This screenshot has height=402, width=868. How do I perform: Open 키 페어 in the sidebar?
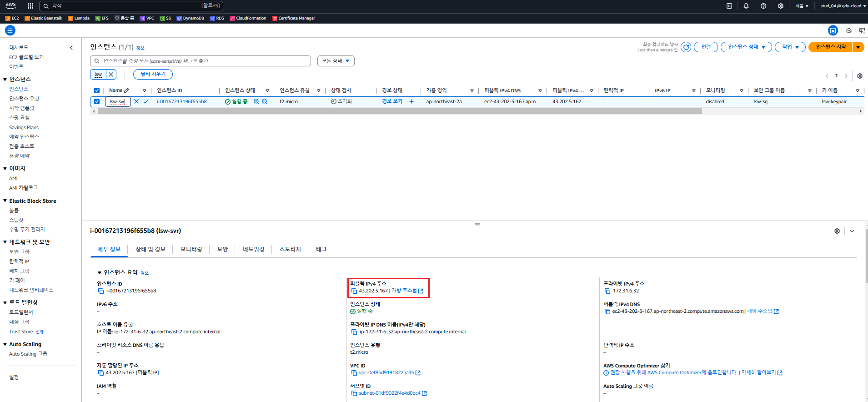17,281
